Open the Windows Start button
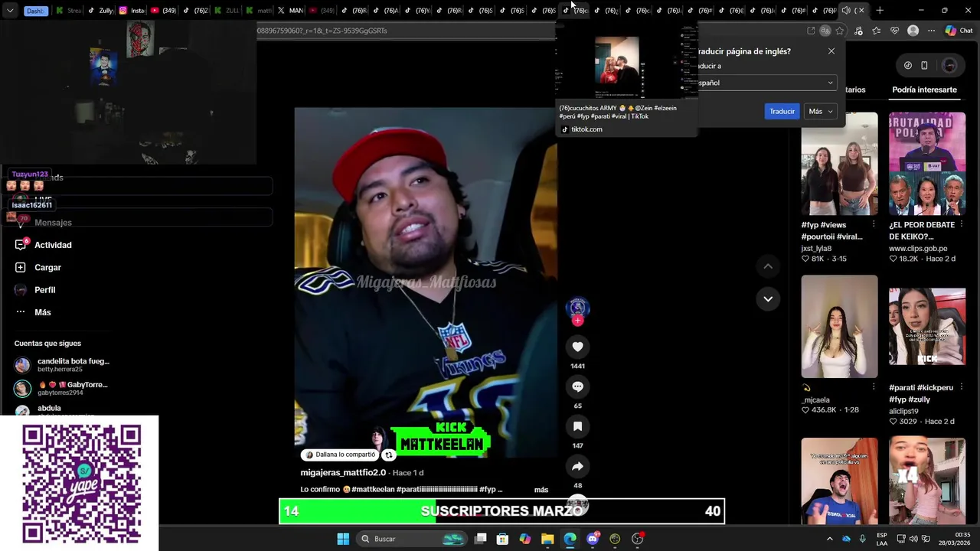 pos(343,539)
